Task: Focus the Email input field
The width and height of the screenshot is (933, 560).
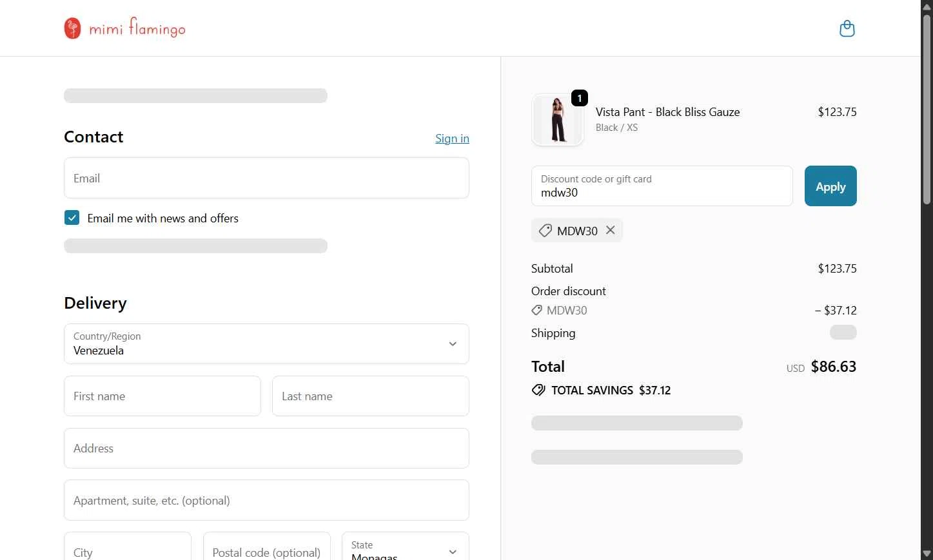Action: pos(266,178)
